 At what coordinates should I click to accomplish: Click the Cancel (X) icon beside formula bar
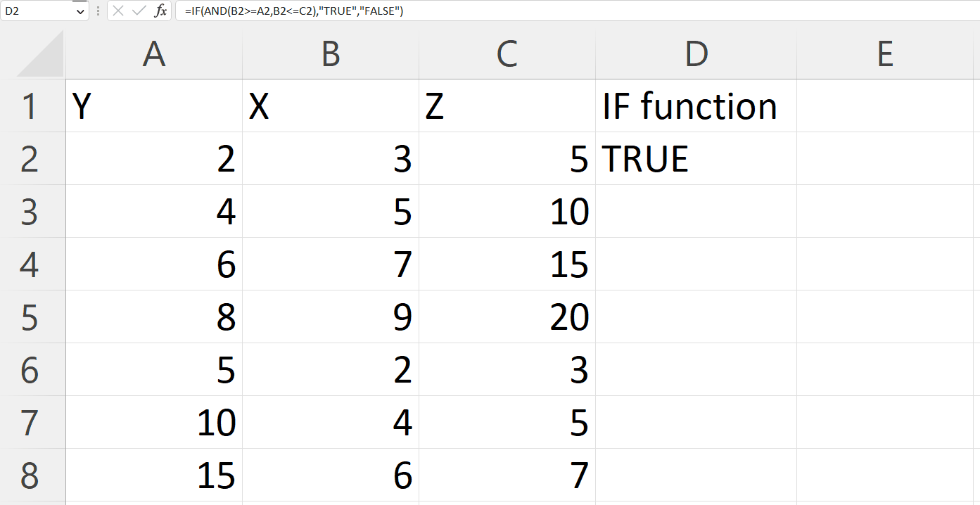click(117, 11)
